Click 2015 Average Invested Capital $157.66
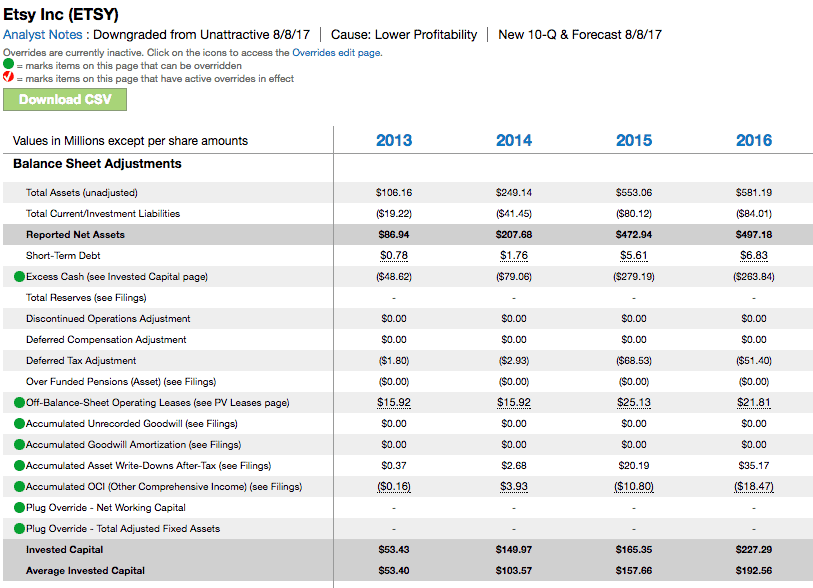Viewport: 813px width, 588px height. tap(634, 571)
